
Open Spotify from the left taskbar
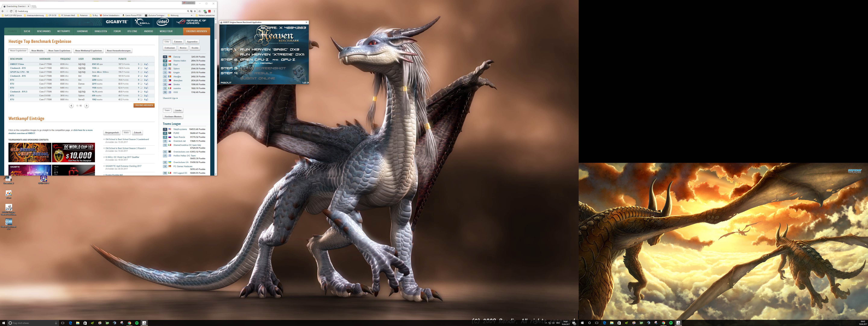137,323
